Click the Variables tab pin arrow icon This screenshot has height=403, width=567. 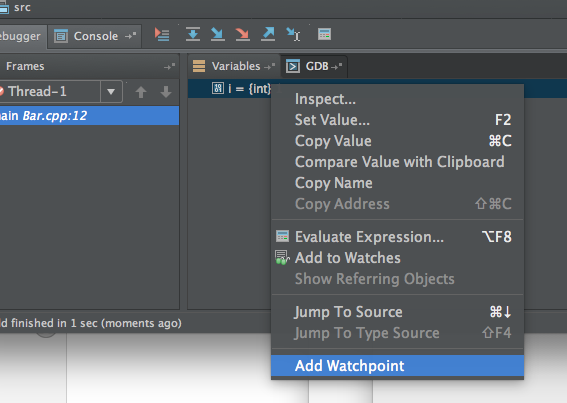tap(269, 67)
